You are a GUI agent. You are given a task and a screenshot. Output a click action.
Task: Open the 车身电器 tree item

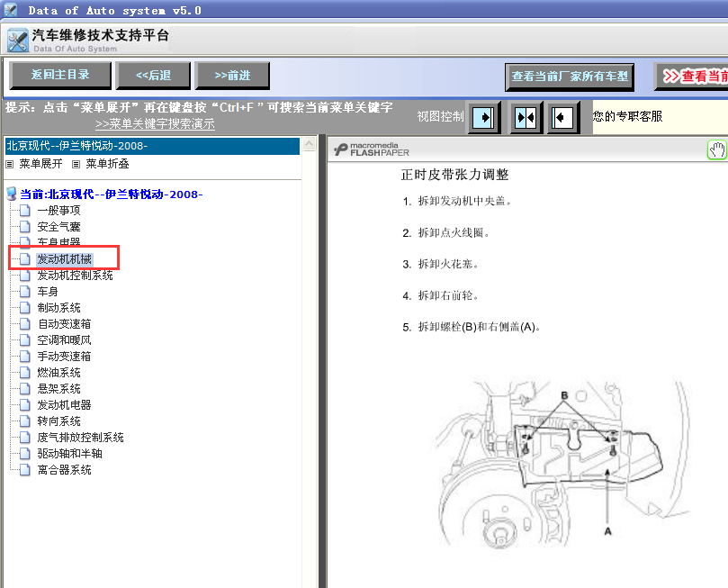click(x=59, y=242)
